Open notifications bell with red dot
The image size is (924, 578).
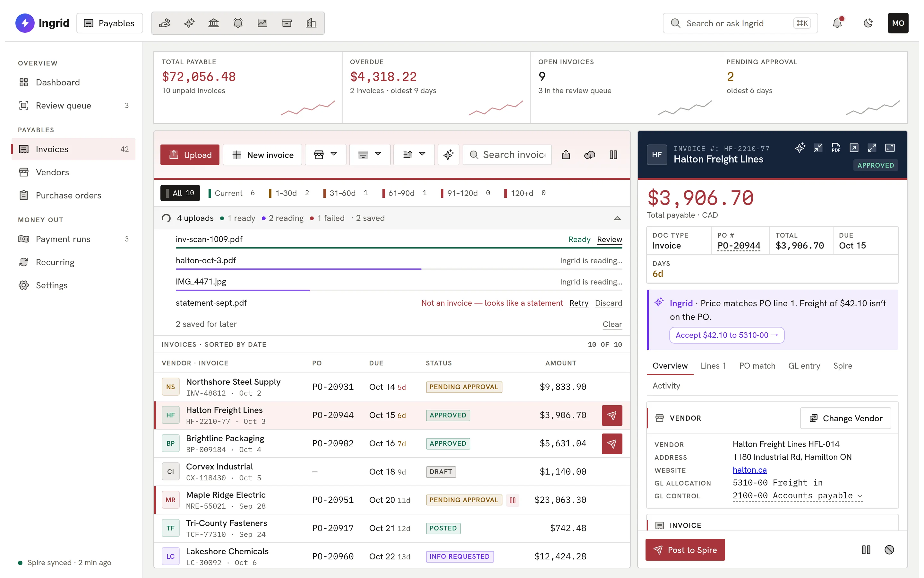point(837,23)
